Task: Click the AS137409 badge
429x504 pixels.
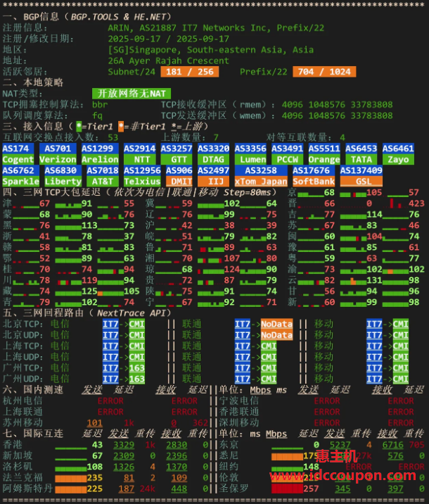Action: [361, 170]
